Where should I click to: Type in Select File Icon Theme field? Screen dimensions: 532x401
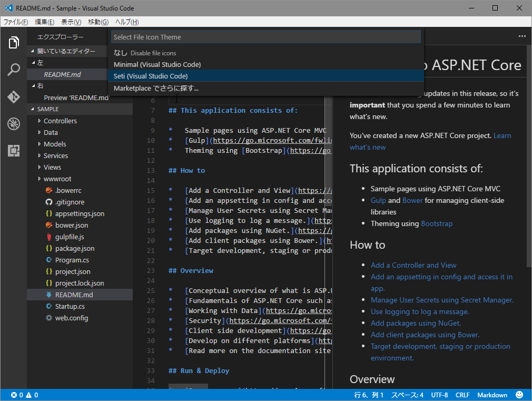click(x=265, y=37)
